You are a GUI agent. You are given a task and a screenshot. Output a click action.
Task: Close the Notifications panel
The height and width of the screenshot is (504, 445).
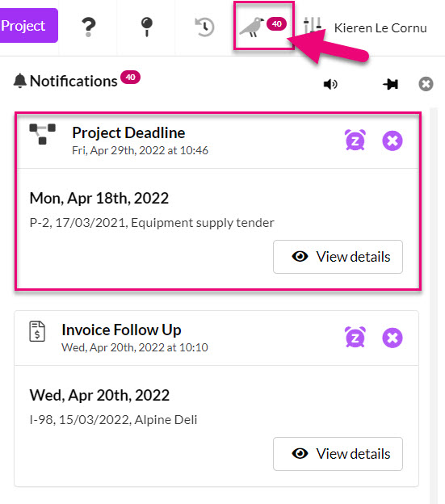click(426, 84)
